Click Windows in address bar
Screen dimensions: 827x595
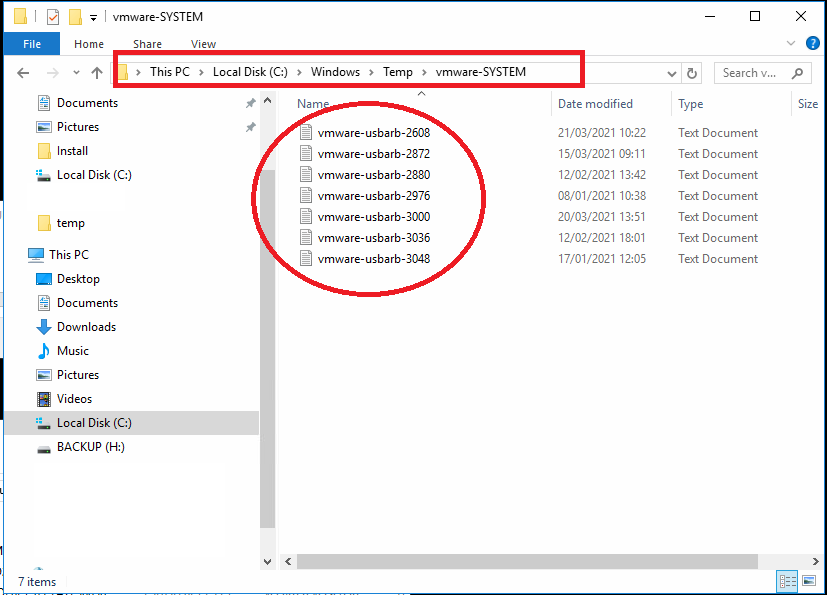[x=335, y=72]
